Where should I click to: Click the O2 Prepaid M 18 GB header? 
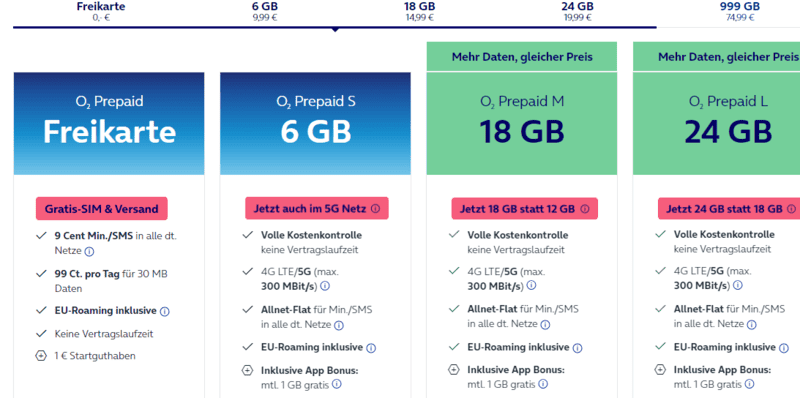click(522, 123)
